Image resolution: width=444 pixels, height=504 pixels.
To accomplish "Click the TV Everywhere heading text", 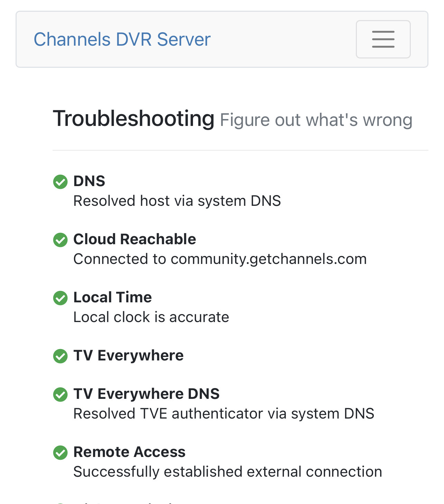I will (x=128, y=355).
